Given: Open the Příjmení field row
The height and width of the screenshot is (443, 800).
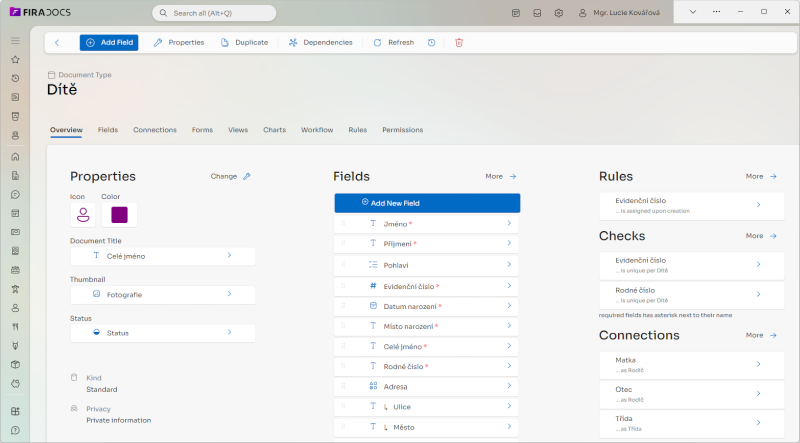Looking at the screenshot, I should tap(426, 244).
